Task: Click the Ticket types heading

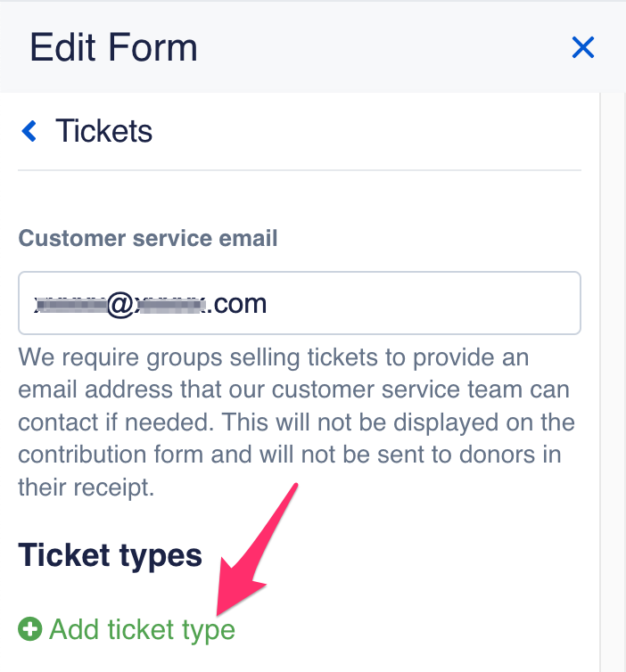Action: (x=110, y=555)
